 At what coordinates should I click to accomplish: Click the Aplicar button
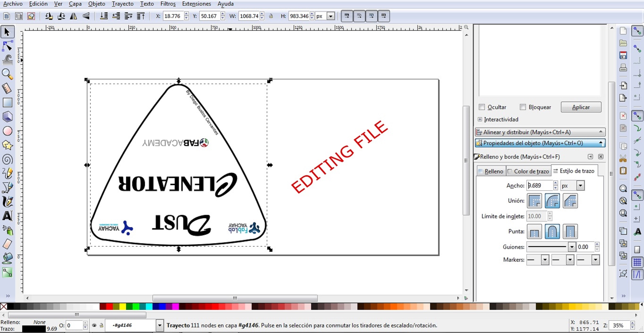pos(581,107)
